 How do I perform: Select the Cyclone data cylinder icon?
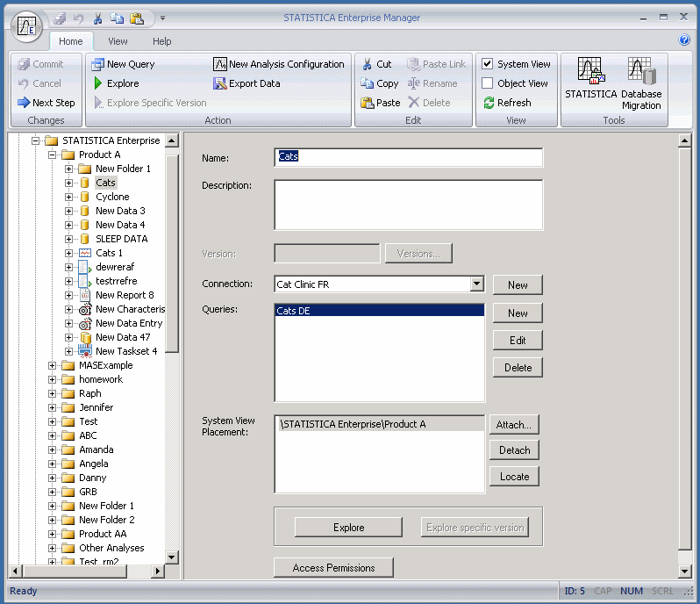tap(84, 197)
